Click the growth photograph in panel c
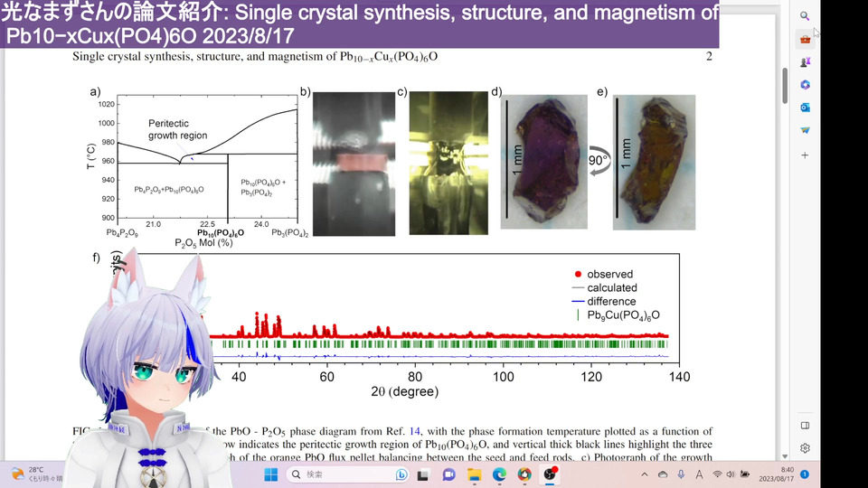 (448, 164)
